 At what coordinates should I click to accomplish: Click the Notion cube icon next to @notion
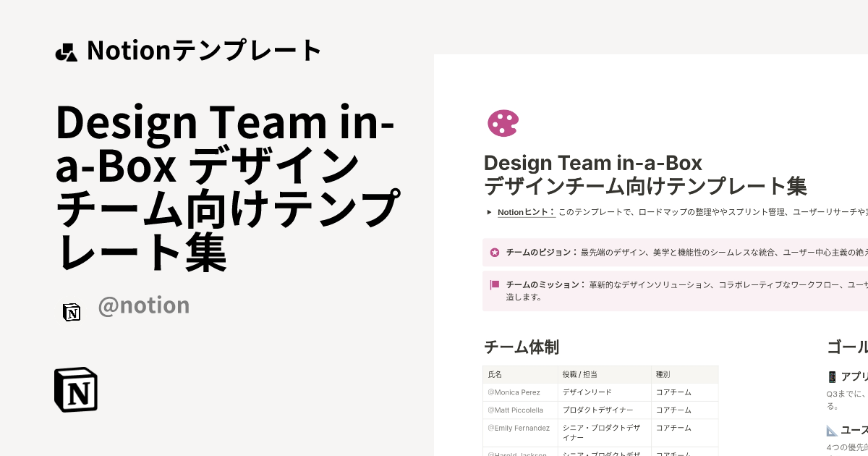pos(72,312)
